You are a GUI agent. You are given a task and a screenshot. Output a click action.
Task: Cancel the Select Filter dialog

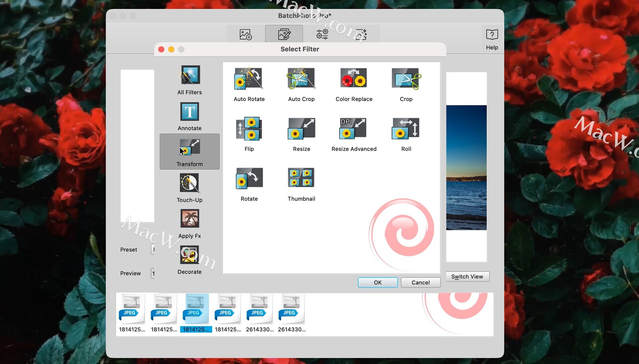tap(420, 283)
